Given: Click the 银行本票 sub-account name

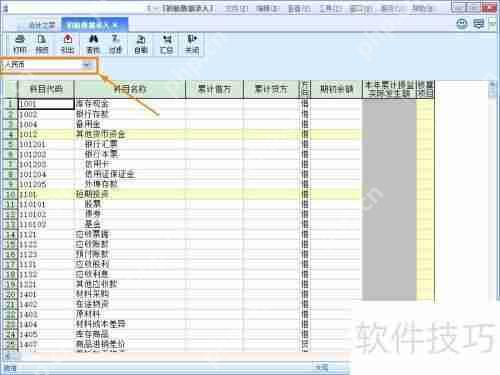Looking at the screenshot, I should [x=101, y=154].
